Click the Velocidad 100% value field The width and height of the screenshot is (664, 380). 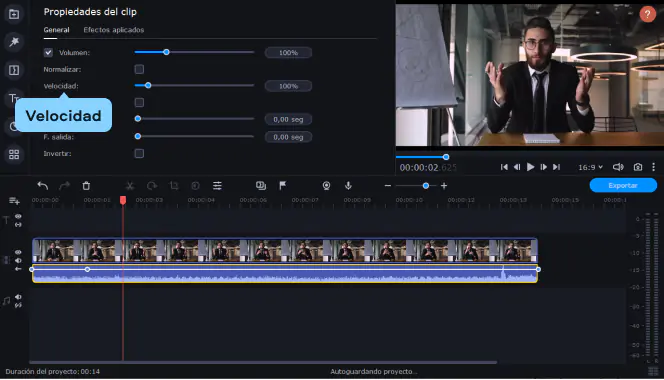(288, 86)
